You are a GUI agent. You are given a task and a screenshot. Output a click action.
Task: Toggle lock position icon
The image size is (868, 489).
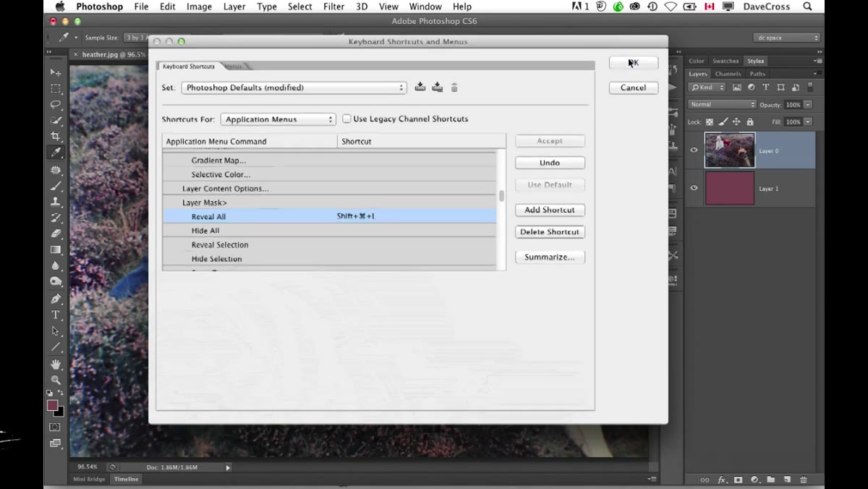coord(736,122)
